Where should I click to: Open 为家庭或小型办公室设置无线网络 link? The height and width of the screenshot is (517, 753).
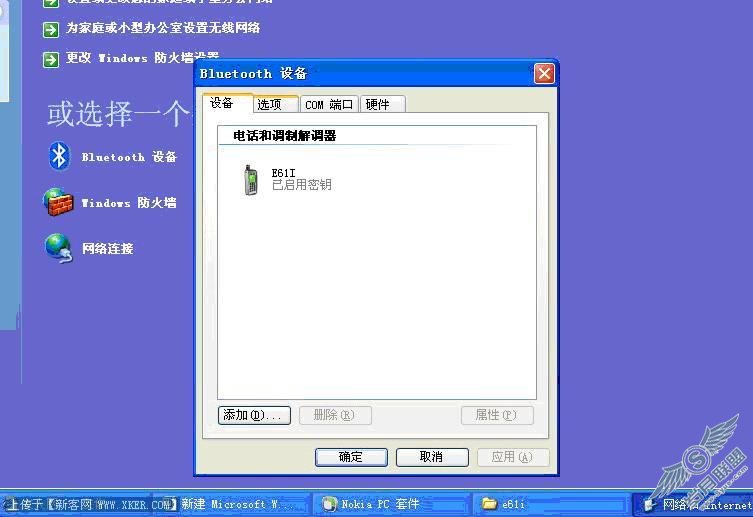163,28
